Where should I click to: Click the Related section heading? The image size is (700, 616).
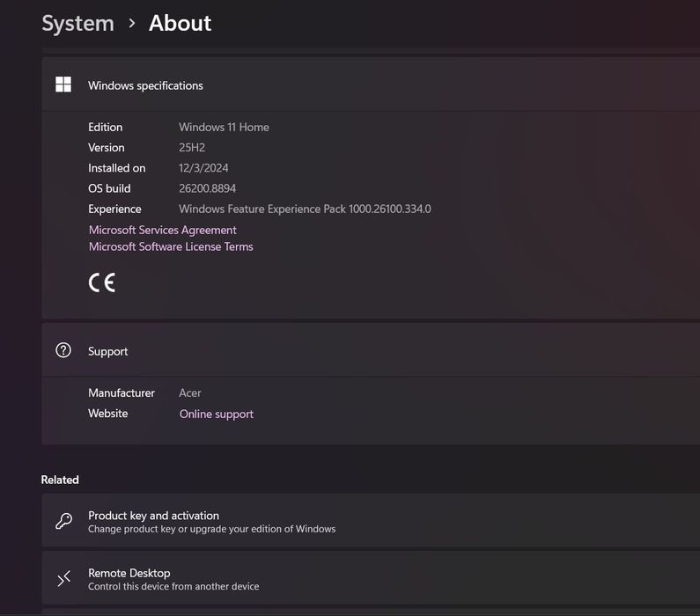pos(60,480)
